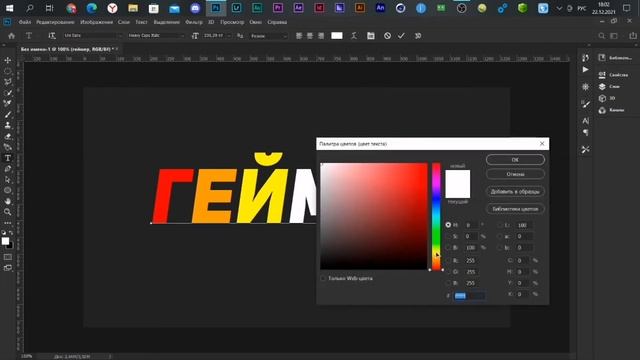Click the vertical hue slider strip
This screenshot has height=360, width=640.
pos(436,216)
